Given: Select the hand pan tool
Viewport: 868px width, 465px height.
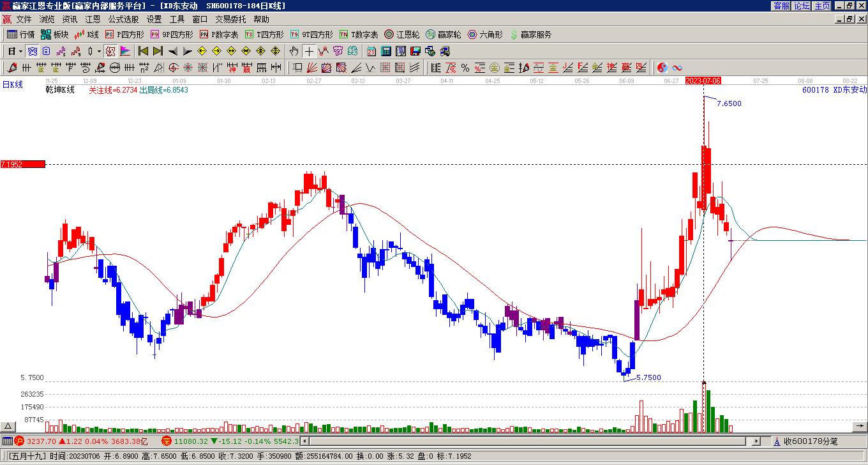Looking at the screenshot, I should (294, 51).
